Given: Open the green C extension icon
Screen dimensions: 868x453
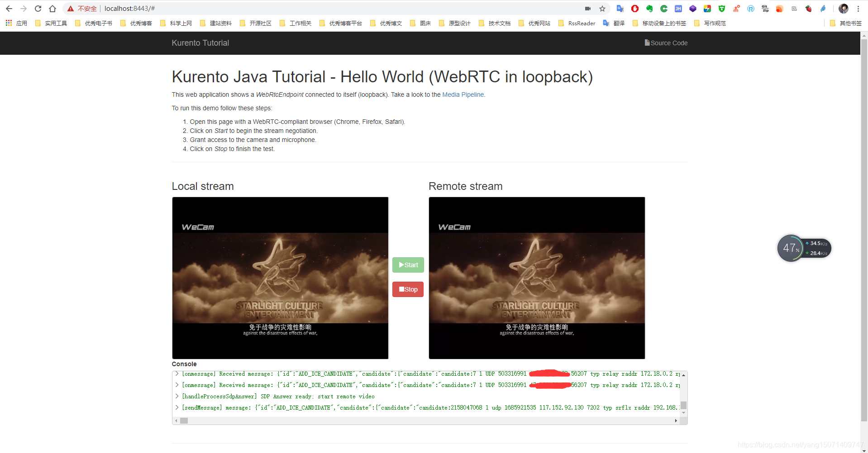Looking at the screenshot, I should click(x=664, y=9).
